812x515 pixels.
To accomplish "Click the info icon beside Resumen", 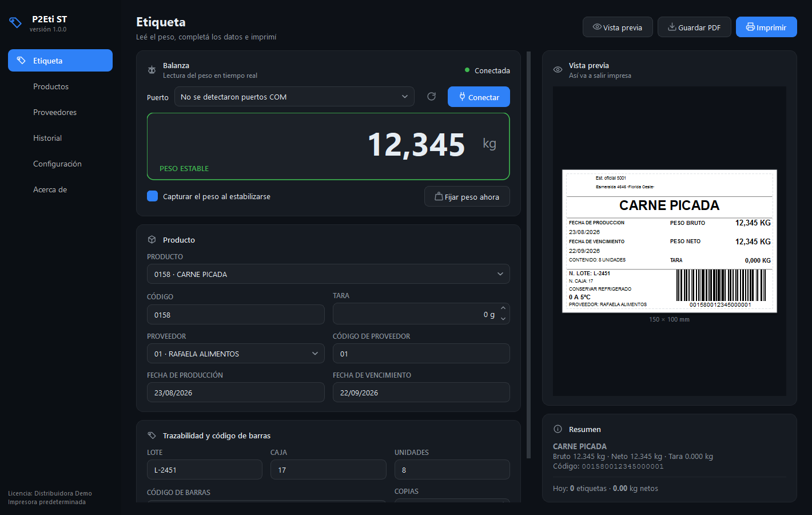I will click(x=558, y=429).
